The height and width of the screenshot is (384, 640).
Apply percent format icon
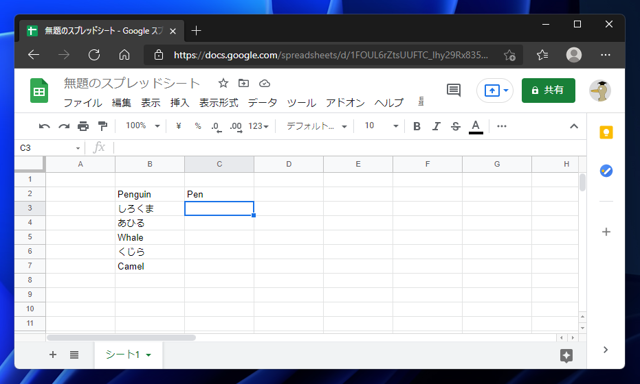point(198,126)
